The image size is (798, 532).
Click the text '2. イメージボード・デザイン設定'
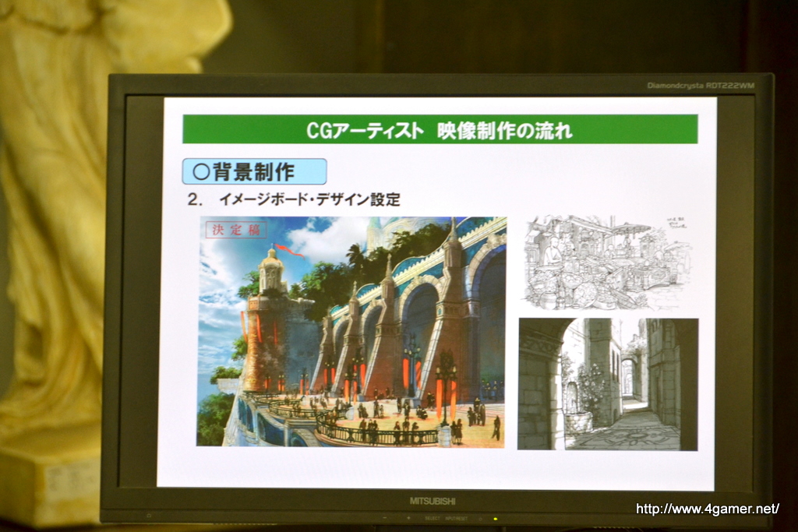point(294,199)
